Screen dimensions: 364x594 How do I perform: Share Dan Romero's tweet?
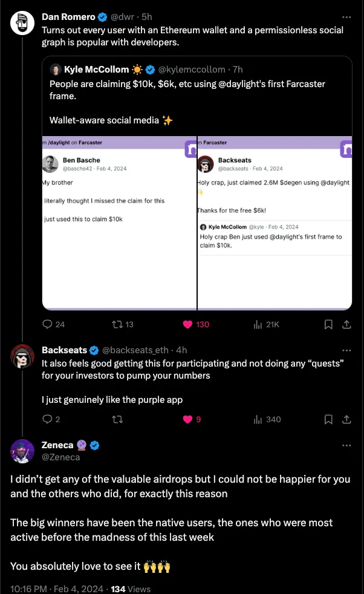point(346,324)
